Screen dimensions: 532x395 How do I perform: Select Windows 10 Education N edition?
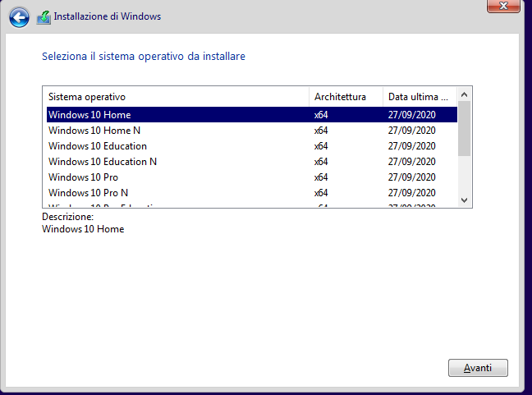click(252, 162)
